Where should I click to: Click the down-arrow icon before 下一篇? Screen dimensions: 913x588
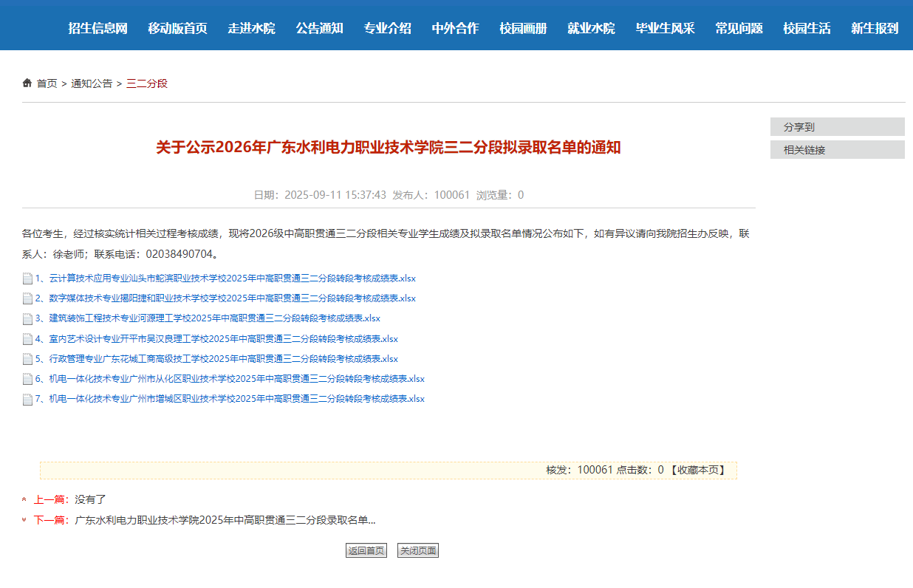tap(24, 520)
